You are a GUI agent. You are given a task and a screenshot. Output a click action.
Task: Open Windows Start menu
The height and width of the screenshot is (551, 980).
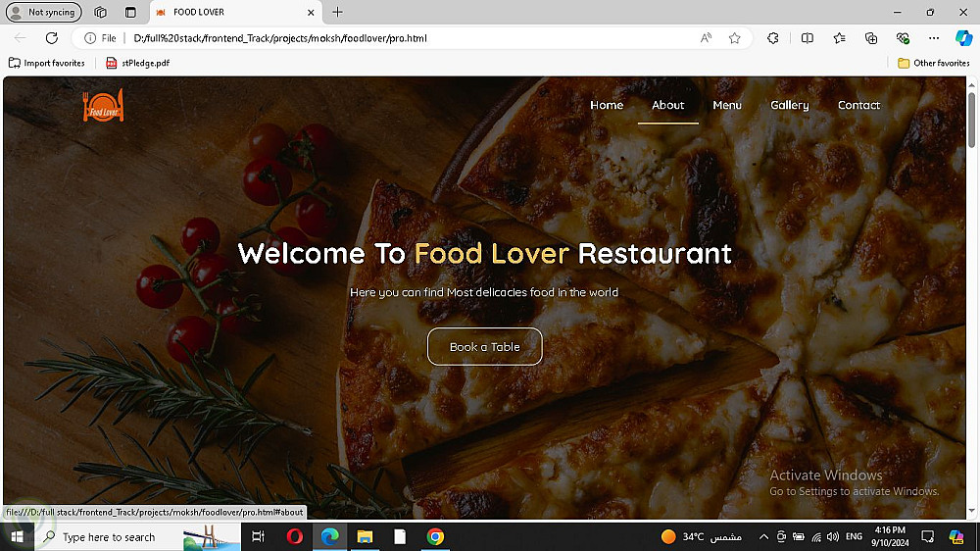click(x=17, y=536)
